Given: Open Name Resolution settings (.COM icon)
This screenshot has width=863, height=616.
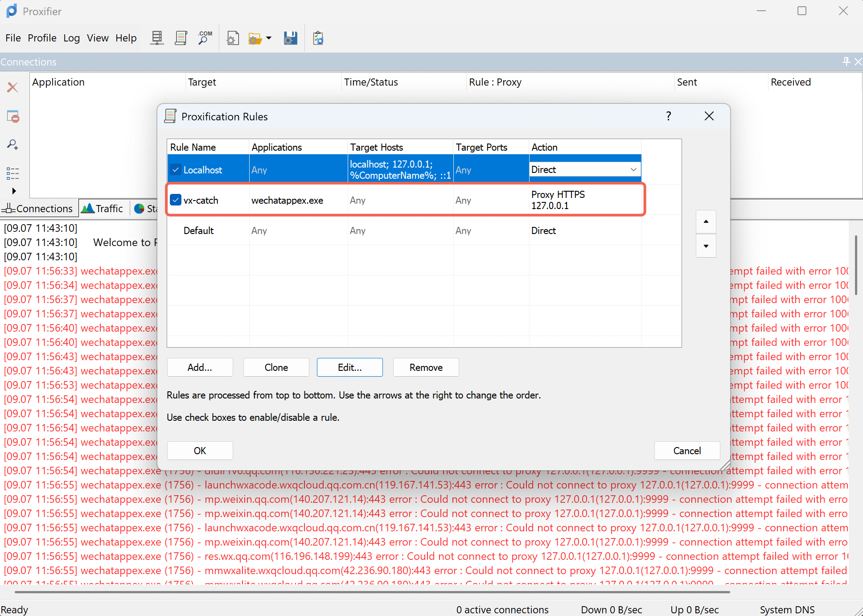Looking at the screenshot, I should click(x=205, y=38).
